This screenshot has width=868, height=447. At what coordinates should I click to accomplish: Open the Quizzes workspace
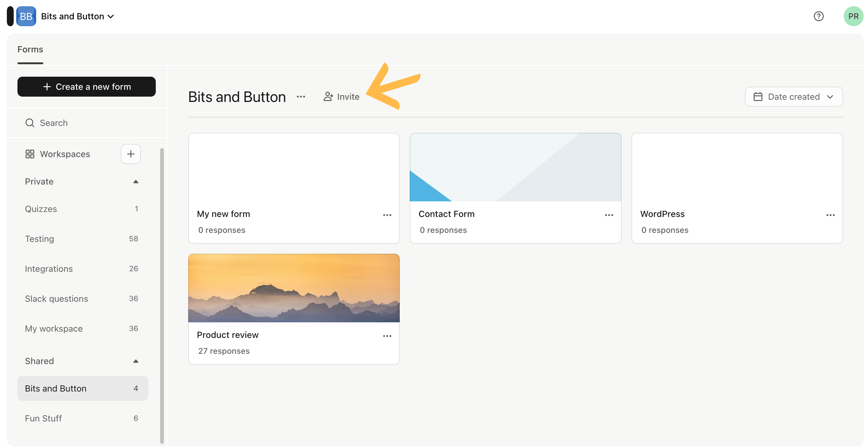click(83, 209)
